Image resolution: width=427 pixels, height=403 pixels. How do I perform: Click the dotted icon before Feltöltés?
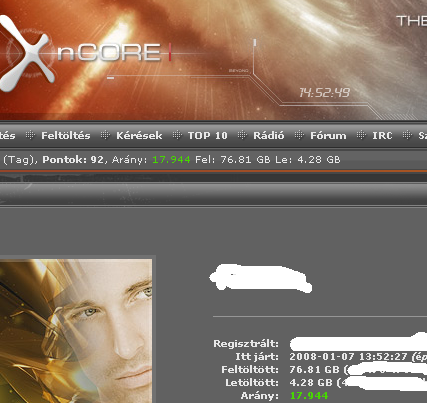click(30, 135)
